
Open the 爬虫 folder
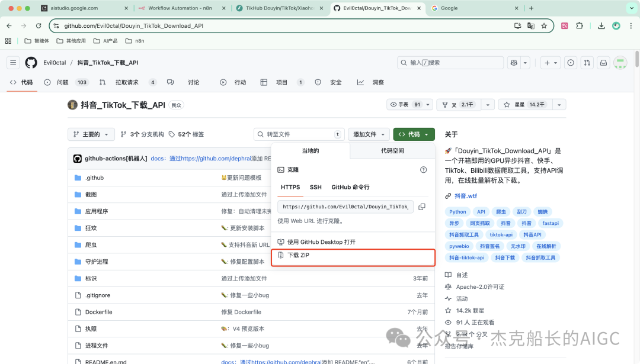[91, 245]
